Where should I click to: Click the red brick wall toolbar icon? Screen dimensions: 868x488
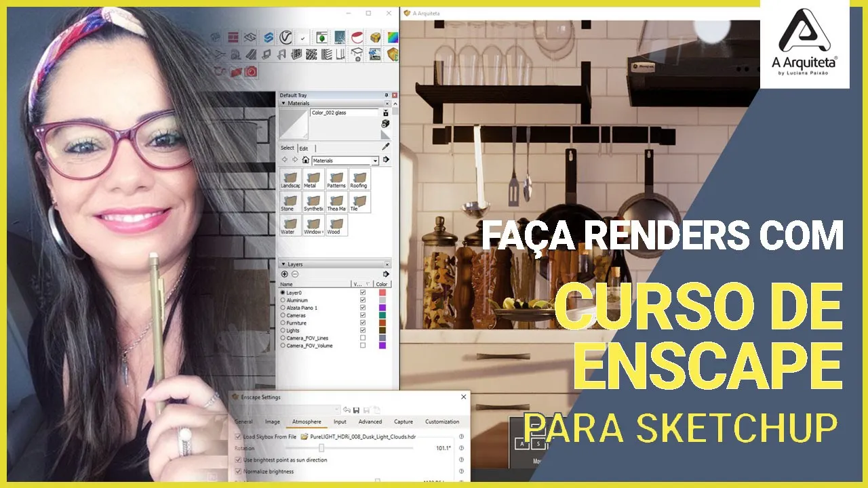point(233,37)
